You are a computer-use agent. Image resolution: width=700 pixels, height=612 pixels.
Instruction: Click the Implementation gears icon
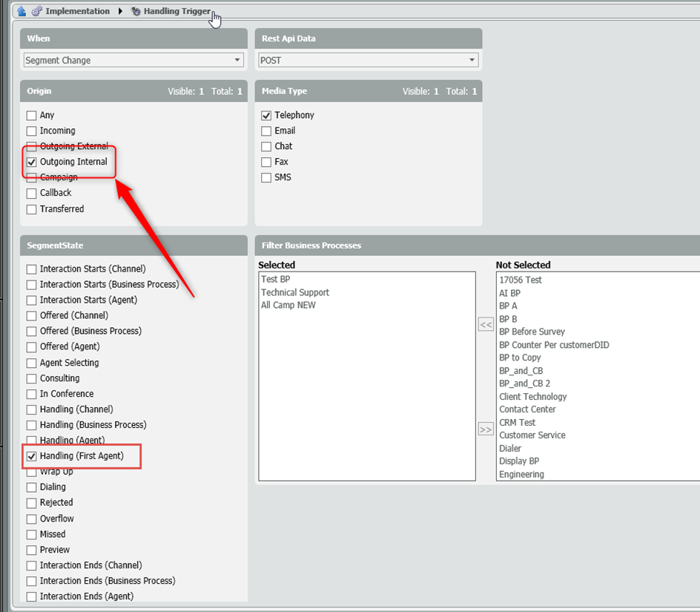(x=37, y=11)
